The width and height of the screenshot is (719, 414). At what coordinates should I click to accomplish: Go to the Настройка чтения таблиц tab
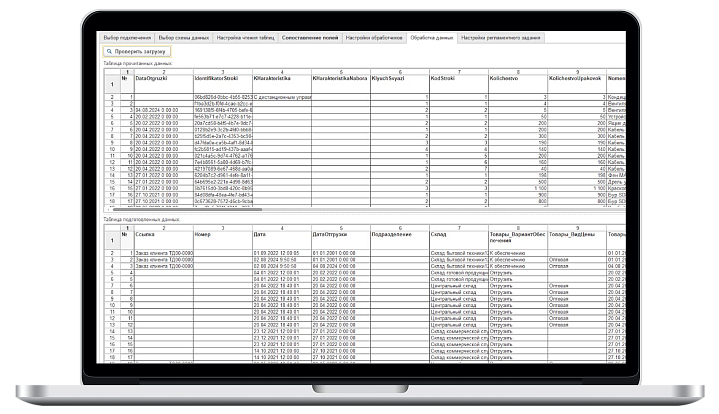(246, 35)
